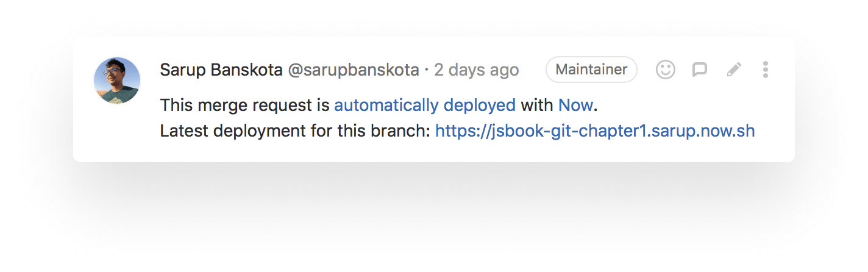868x272 pixels.
Task: Open the jsbook-git-chapter1.sarup.now.sh deployment URL
Action: click(595, 131)
